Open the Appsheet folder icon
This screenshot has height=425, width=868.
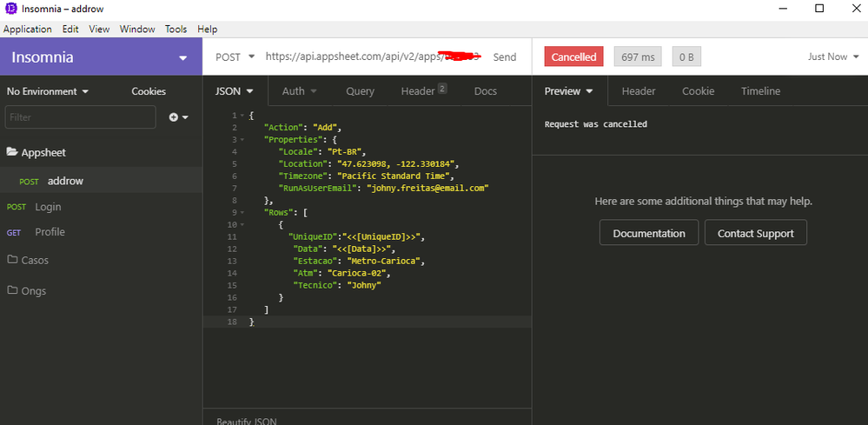click(x=11, y=152)
